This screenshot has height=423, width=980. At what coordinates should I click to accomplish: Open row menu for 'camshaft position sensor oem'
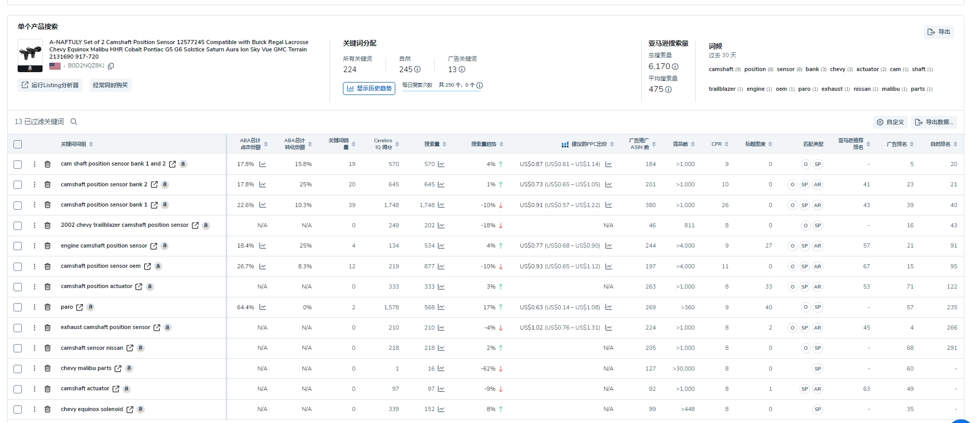tap(34, 266)
